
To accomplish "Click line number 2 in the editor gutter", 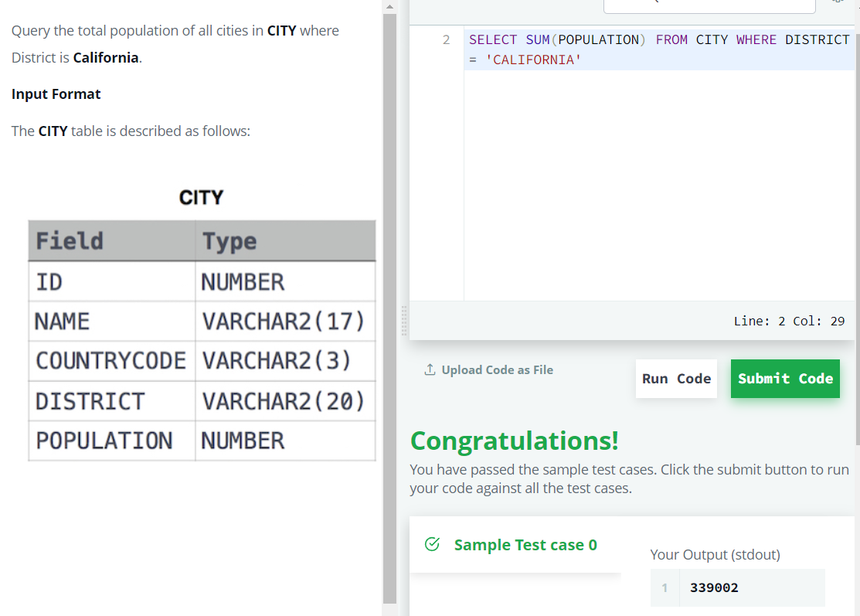I will (x=446, y=39).
